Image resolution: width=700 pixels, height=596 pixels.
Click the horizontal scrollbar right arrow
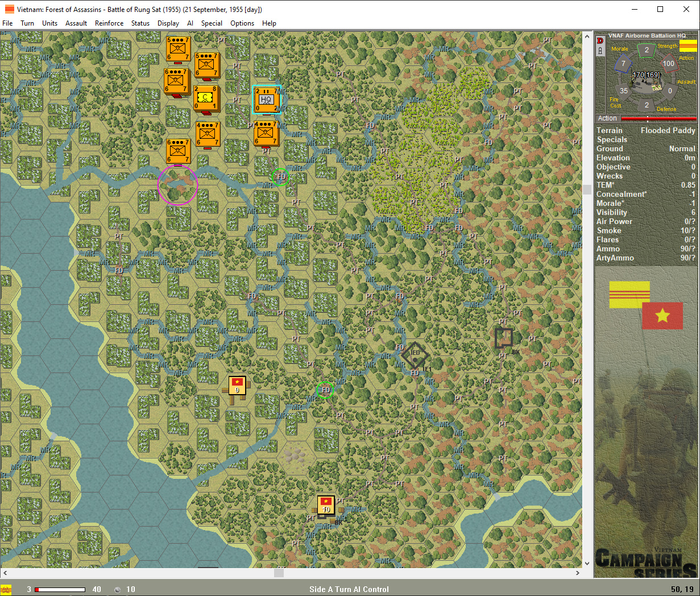pos(578,573)
